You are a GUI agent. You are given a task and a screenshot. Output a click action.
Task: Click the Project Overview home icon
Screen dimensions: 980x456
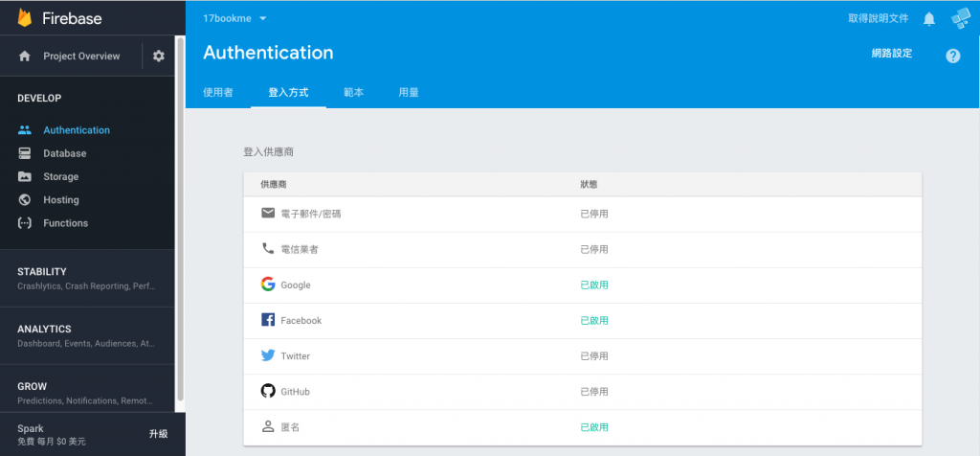click(24, 57)
